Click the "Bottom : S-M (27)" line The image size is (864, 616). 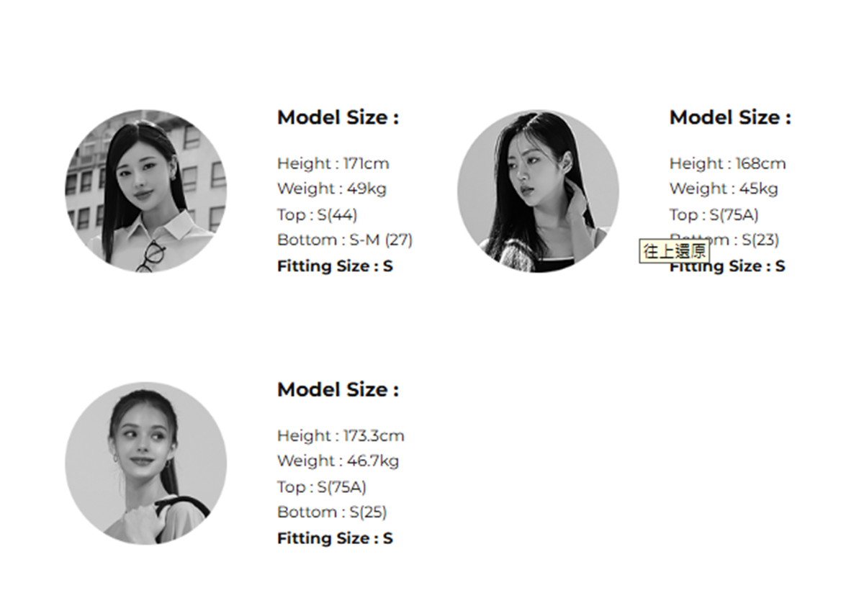click(x=344, y=240)
